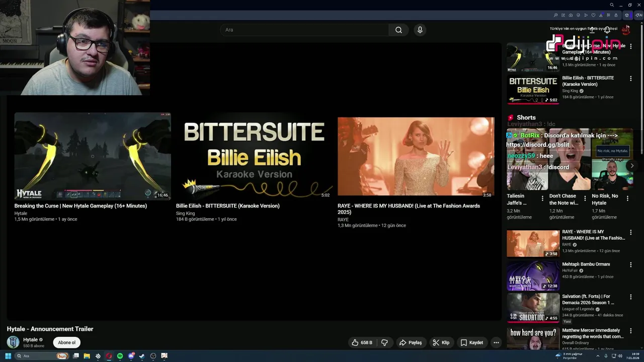The width and height of the screenshot is (644, 362).
Task: Open options for Don't Chase the Note short
Action: coord(585,199)
